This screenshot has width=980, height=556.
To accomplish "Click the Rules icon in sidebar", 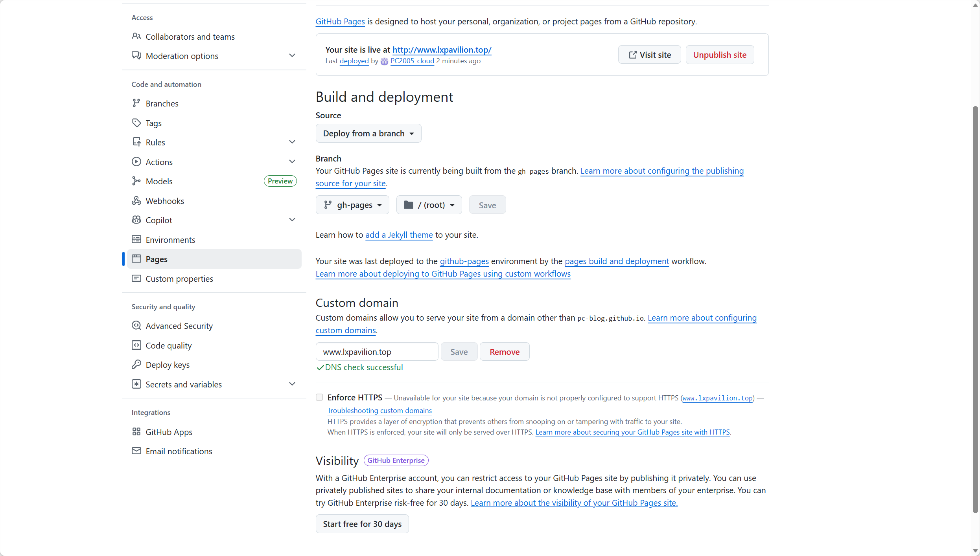I will (x=136, y=142).
